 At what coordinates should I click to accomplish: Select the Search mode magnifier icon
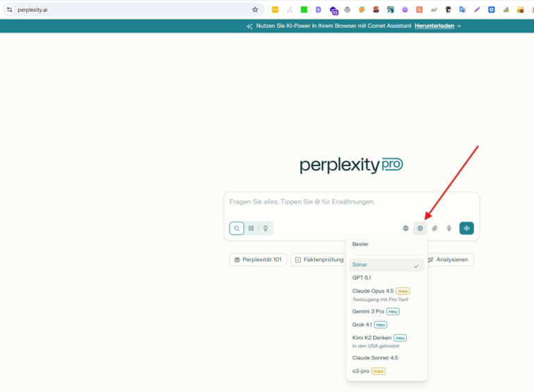[237, 228]
